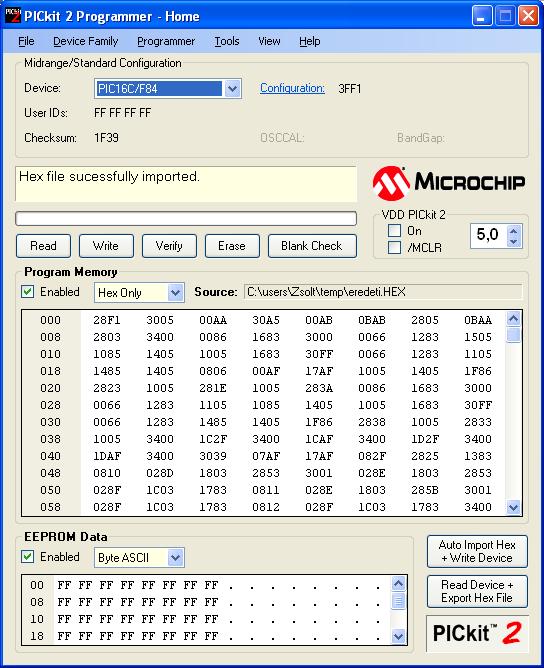Click program memory address 038
This screenshot has height=668, width=544.
pos(50,439)
